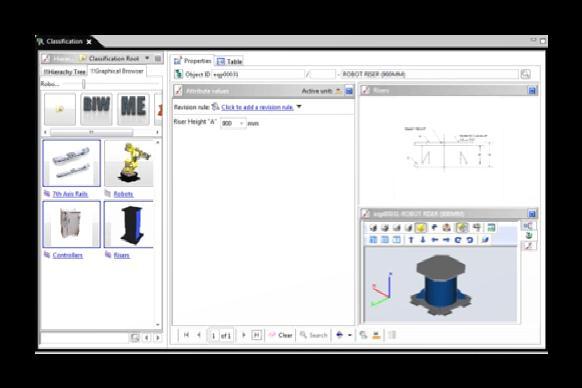Switch to the Table tab
The width and height of the screenshot is (582, 388).
(230, 61)
